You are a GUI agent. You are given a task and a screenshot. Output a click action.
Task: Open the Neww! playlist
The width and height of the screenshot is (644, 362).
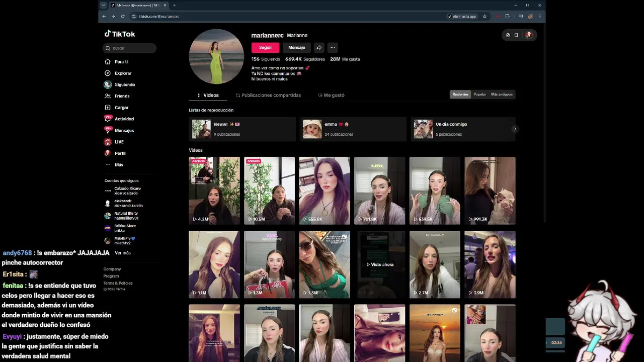tap(242, 129)
